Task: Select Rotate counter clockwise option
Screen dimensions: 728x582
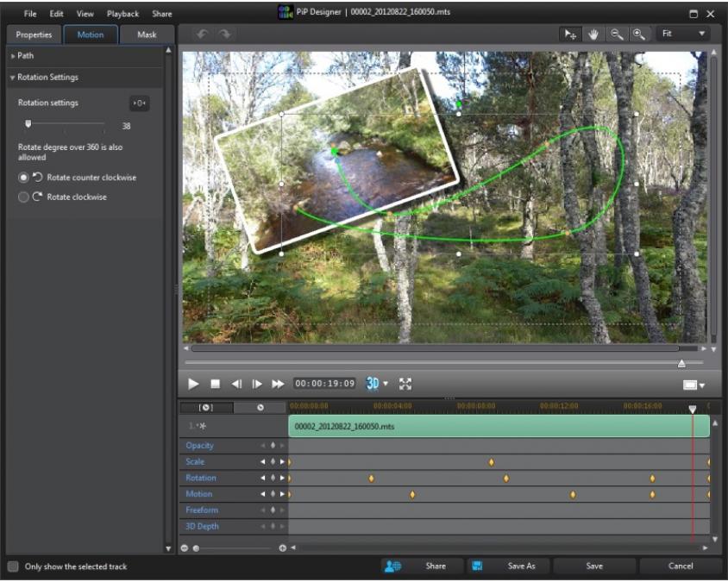Action: (x=23, y=178)
